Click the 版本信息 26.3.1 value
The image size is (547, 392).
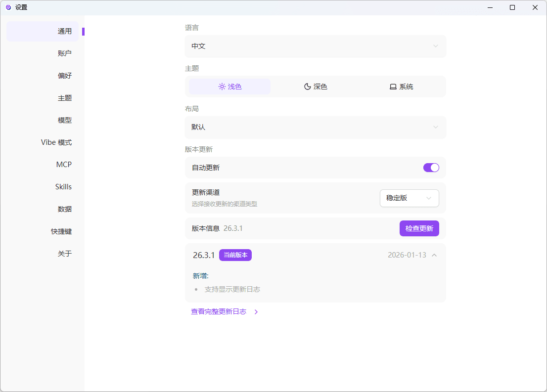233,228
